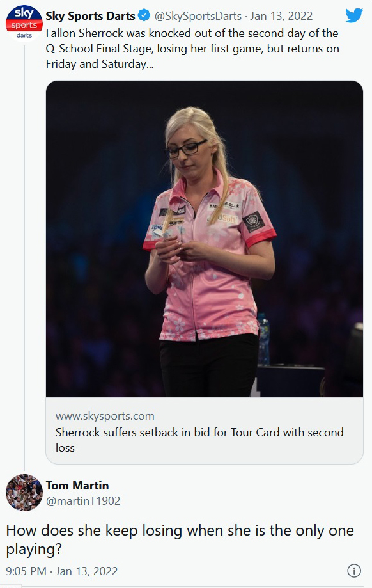Click the water bottle in the photo
Image resolution: width=372 pixels, height=588 pixels.
[263, 338]
